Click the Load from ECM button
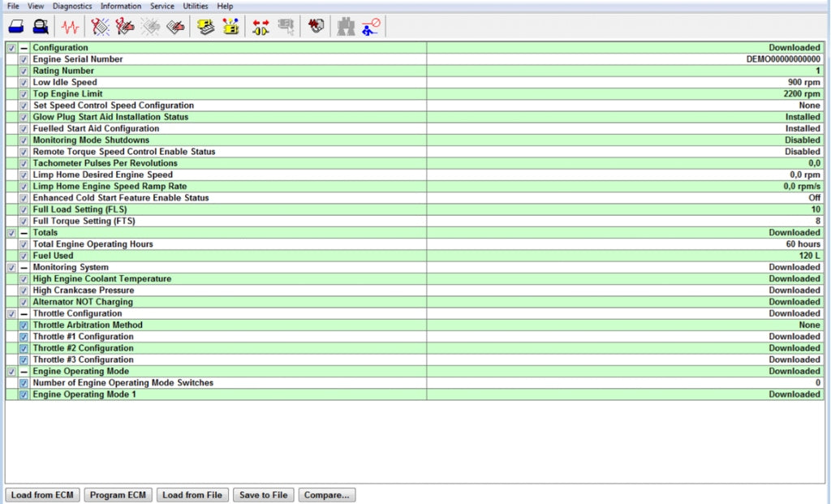Image resolution: width=831 pixels, height=504 pixels. 43,495
